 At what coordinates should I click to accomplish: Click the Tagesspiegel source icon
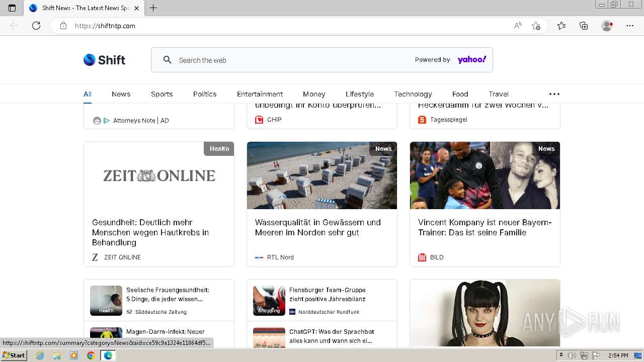(422, 120)
